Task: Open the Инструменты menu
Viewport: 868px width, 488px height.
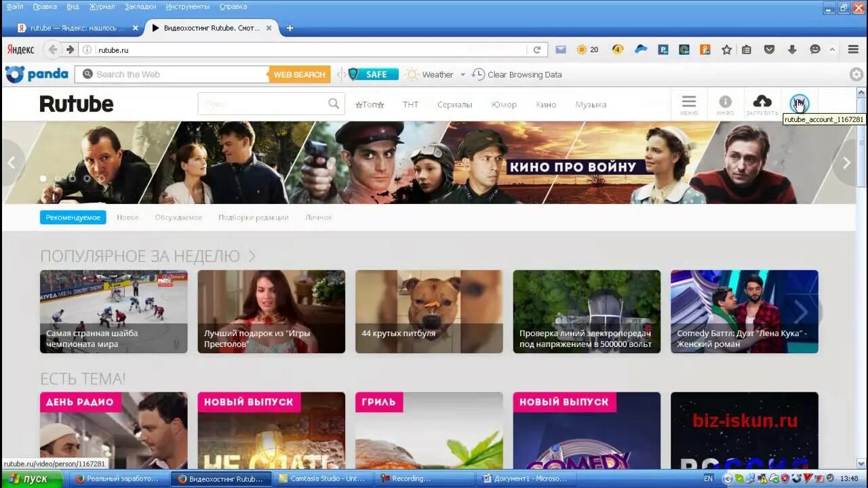Action: pos(188,7)
